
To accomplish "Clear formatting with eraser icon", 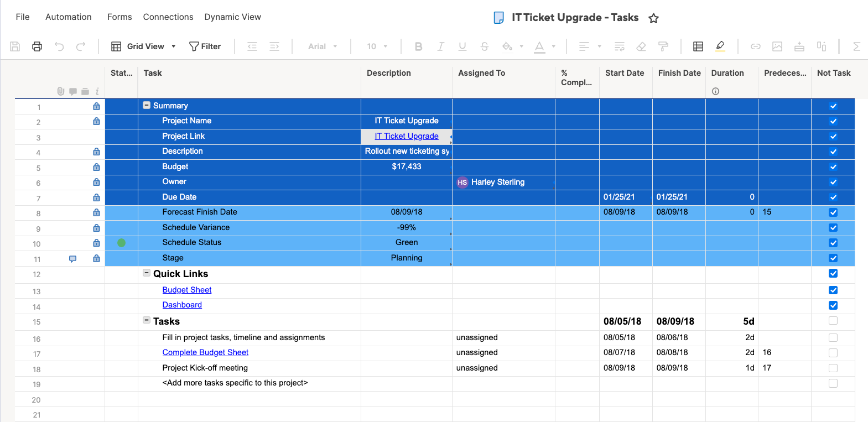I will (x=641, y=46).
